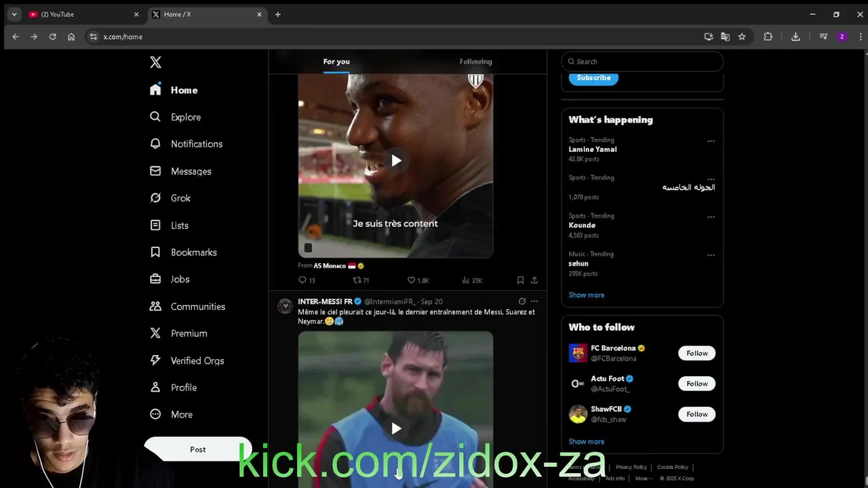Open Lists in the sidebar
The image size is (868, 488).
pyautogui.click(x=170, y=225)
